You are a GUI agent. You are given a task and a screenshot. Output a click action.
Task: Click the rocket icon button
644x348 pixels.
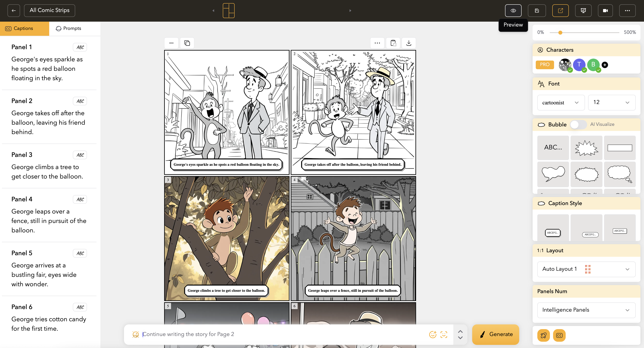pyautogui.click(x=543, y=335)
